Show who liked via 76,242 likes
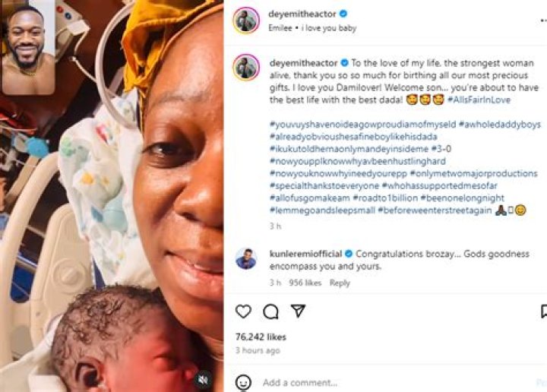 pos(261,337)
